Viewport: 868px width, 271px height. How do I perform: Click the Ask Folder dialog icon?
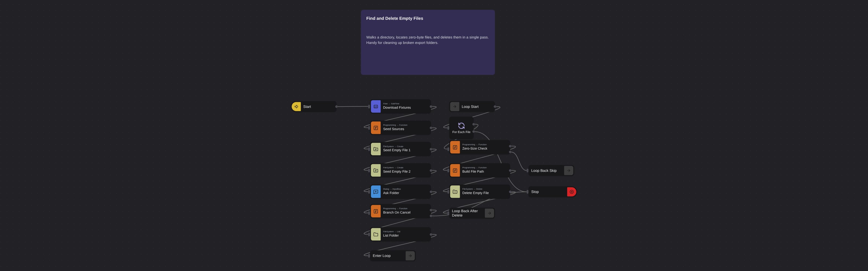click(x=376, y=192)
